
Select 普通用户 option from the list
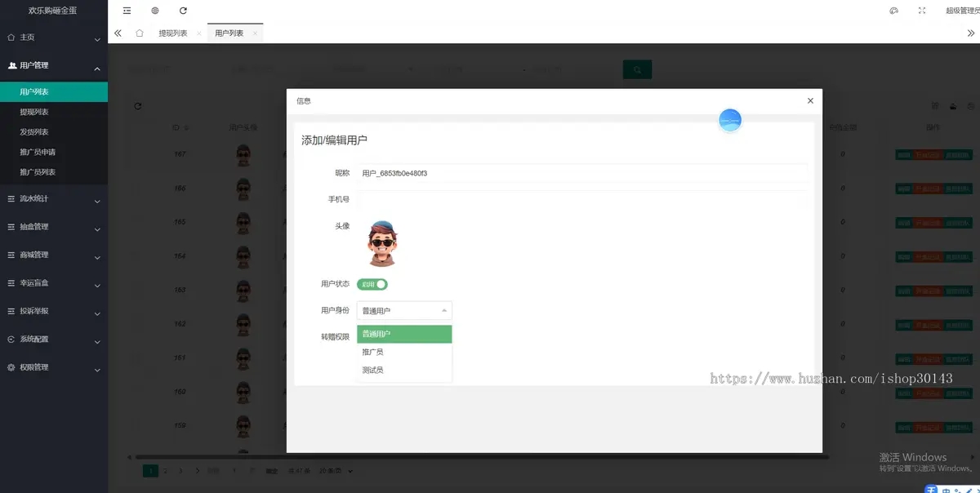pos(404,334)
